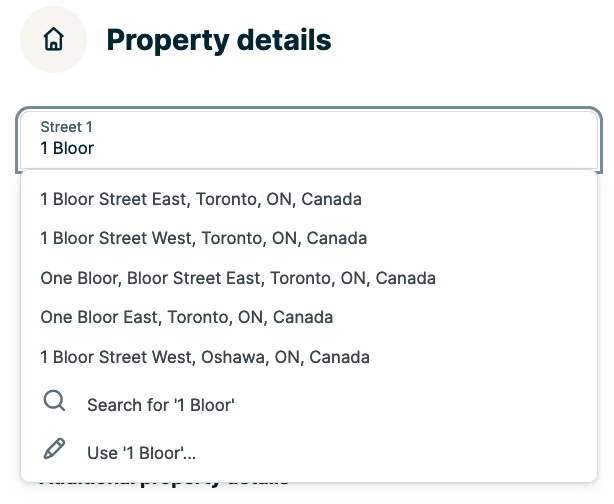The image size is (614, 504).
Task: Click Use '1 Bloor'... text
Action: coord(141,453)
